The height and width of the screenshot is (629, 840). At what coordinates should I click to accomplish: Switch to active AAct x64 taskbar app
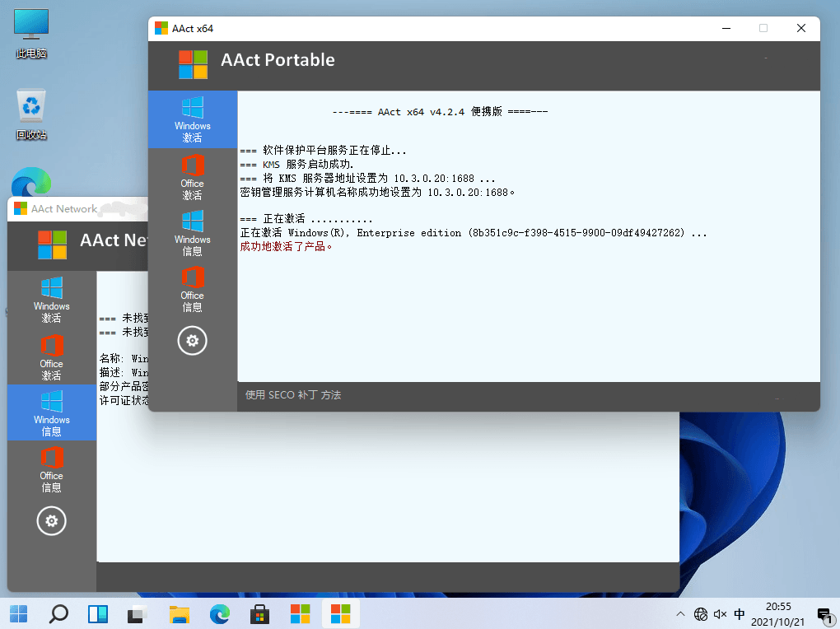coord(341,614)
